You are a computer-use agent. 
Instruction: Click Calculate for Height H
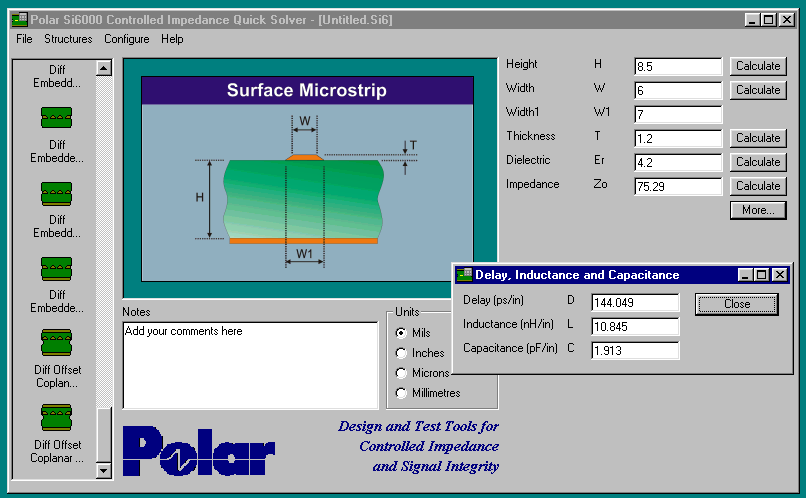pos(758,66)
